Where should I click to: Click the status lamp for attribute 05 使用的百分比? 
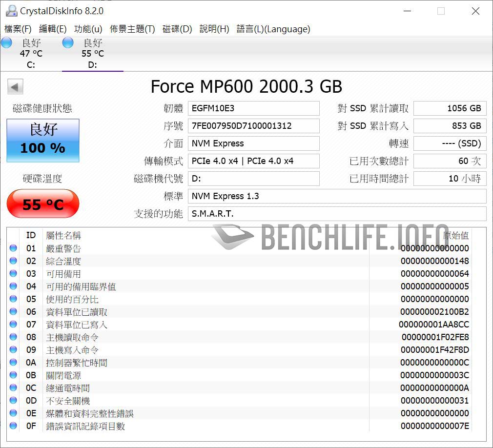12,299
